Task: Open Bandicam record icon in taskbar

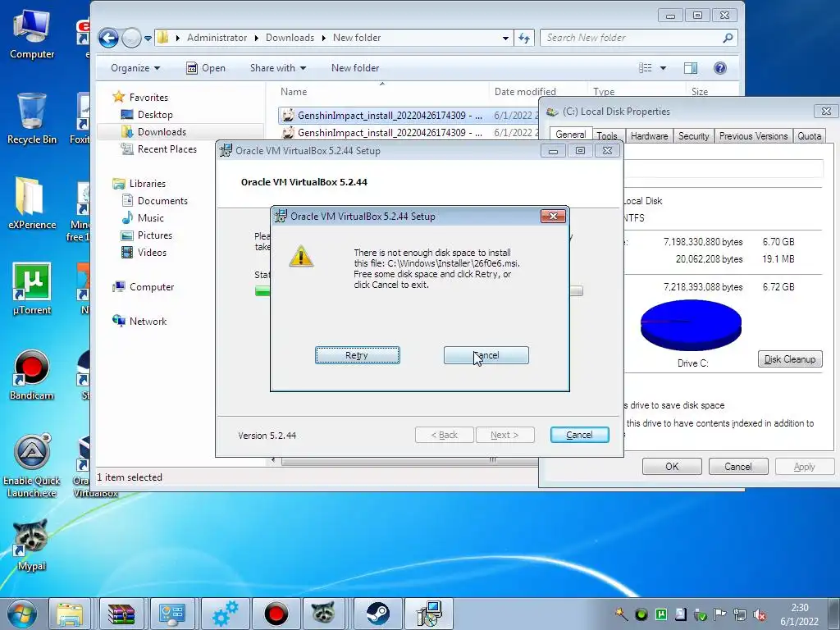Action: [x=276, y=614]
